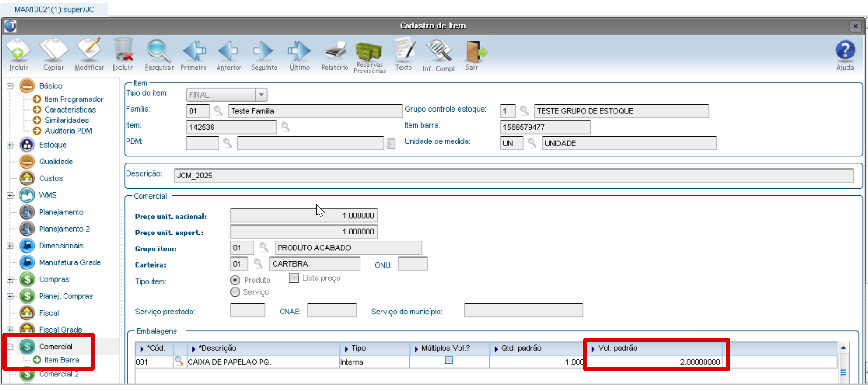Open the Ajuda help icon
This screenshot has width=868, height=390.
click(x=845, y=50)
